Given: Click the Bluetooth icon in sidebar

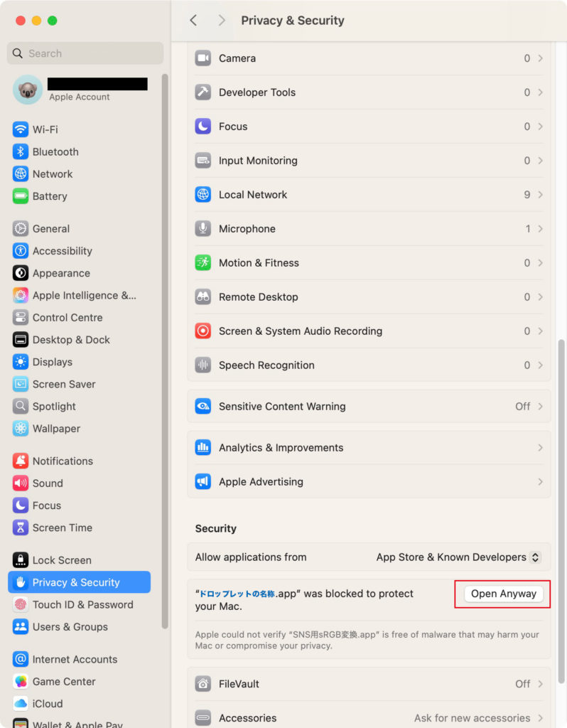Looking at the screenshot, I should (x=21, y=152).
